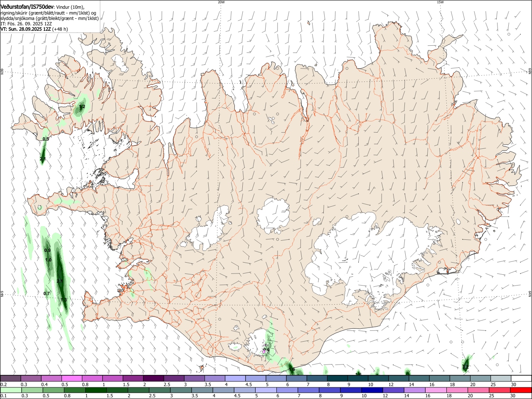Click the 1.2 precipitation value in the Westfjords
532x399 pixels.
(82, 107)
